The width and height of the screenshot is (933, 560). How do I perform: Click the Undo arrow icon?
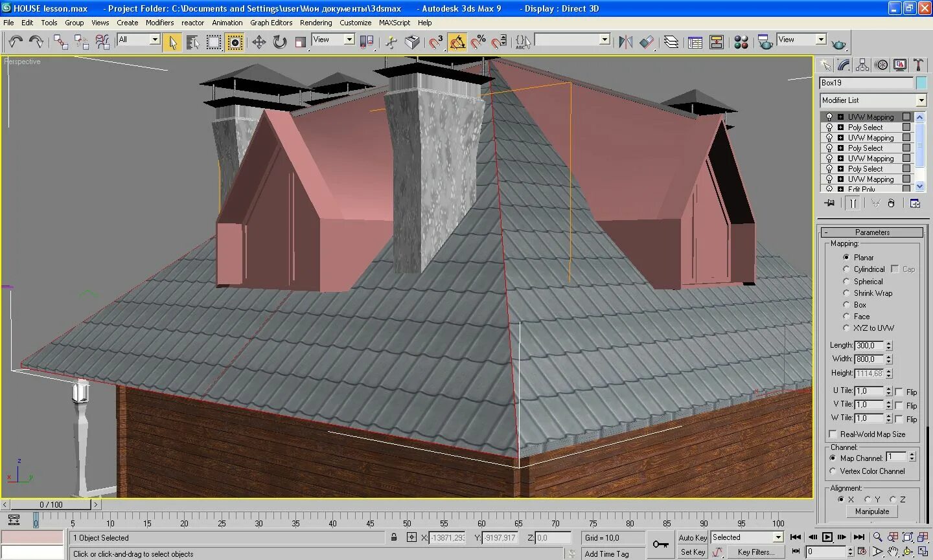[x=16, y=41]
